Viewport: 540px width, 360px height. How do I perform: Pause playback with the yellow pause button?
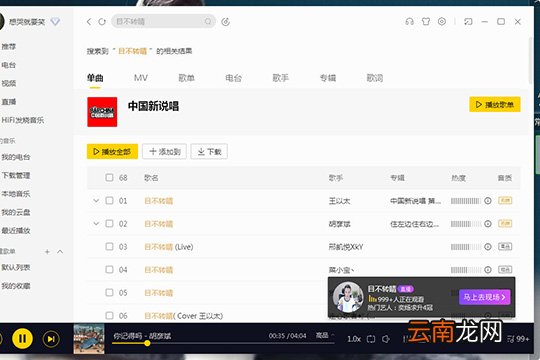(22, 339)
